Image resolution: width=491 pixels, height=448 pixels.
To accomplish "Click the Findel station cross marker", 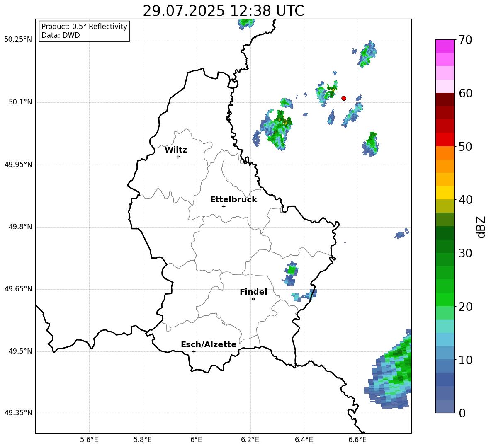I will tap(253, 299).
